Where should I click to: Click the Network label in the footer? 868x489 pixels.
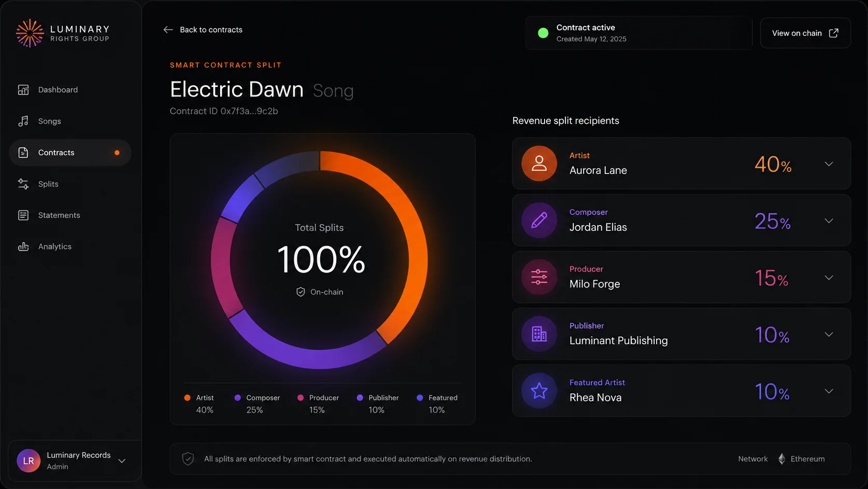753,459
